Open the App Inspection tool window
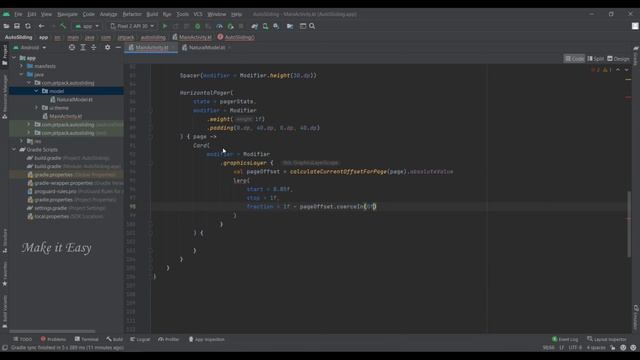 pyautogui.click(x=207, y=339)
